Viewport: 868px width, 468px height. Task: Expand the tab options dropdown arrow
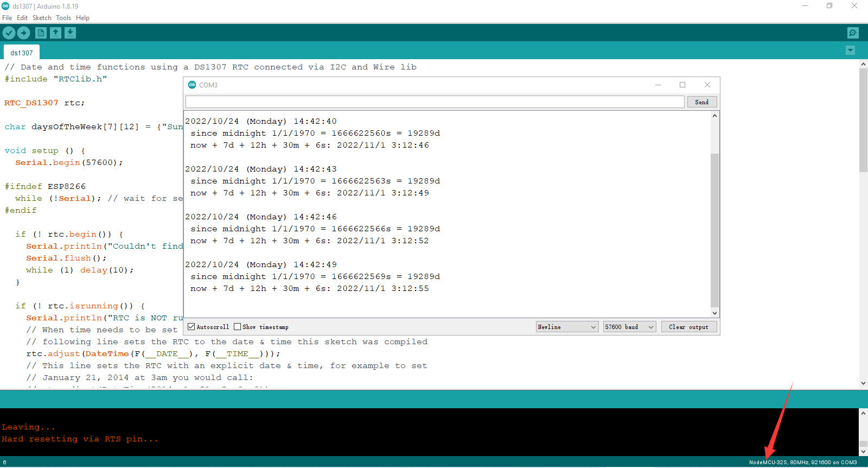coord(850,50)
